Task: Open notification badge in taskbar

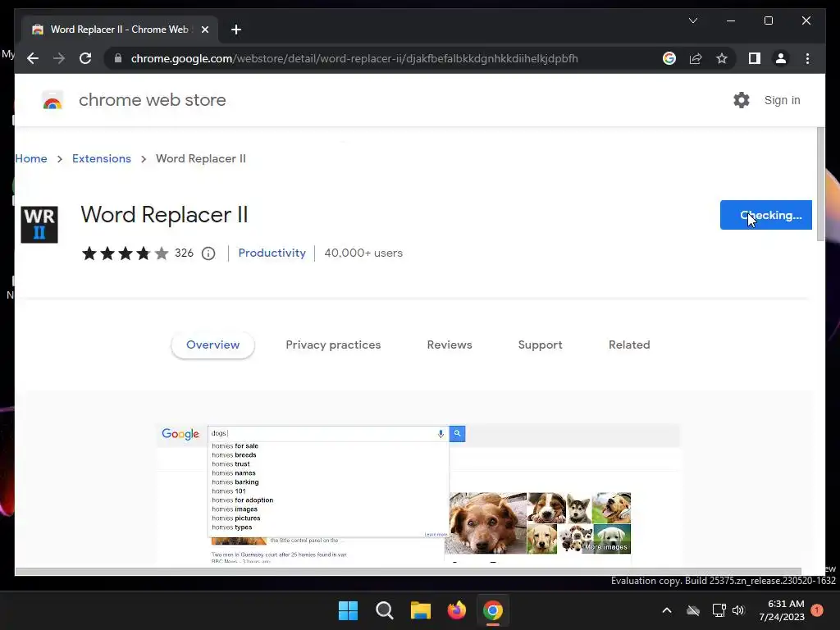Action: pyautogui.click(x=817, y=610)
